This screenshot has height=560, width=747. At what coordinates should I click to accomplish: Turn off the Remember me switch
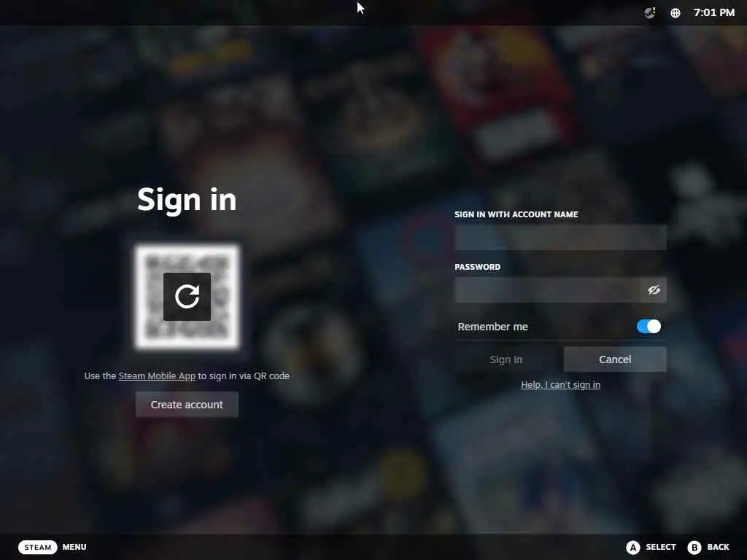click(x=649, y=326)
